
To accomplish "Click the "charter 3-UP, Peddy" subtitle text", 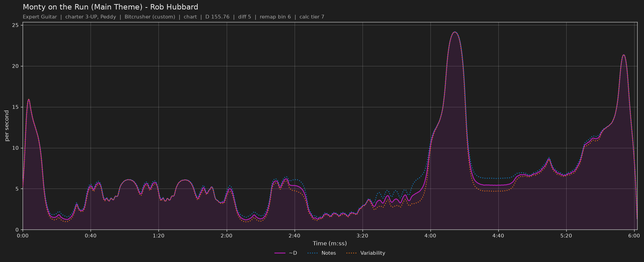I will coord(91,17).
